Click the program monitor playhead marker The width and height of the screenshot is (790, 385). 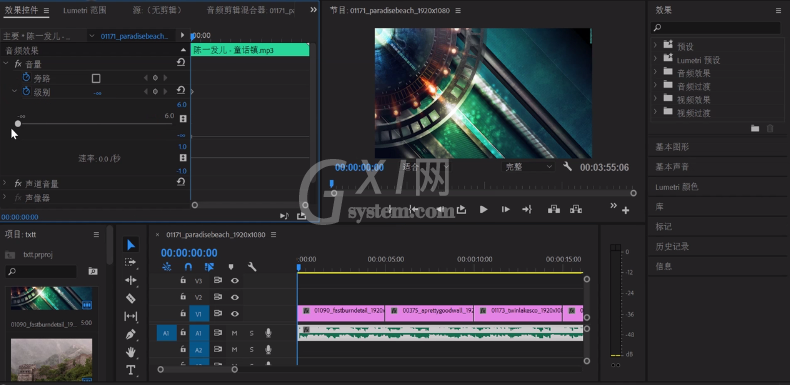click(x=332, y=183)
